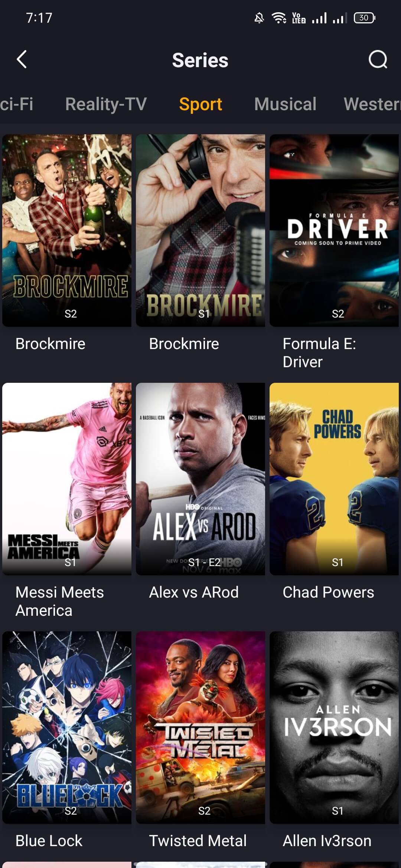Screen dimensions: 401x868
Task: Open Formula E: Driver poster
Action: [x=334, y=230]
